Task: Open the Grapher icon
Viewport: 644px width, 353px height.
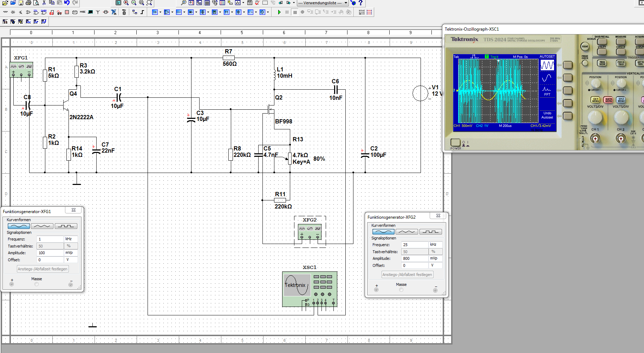Action: click(238, 2)
